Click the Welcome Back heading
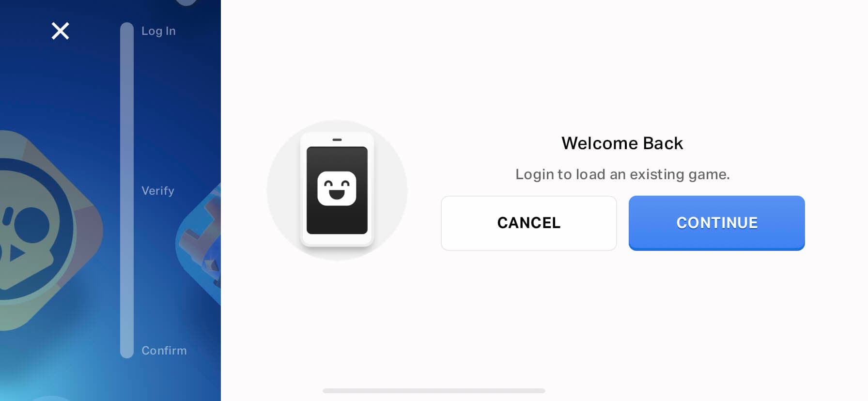Screen dimensions: 868x401 click(x=622, y=143)
